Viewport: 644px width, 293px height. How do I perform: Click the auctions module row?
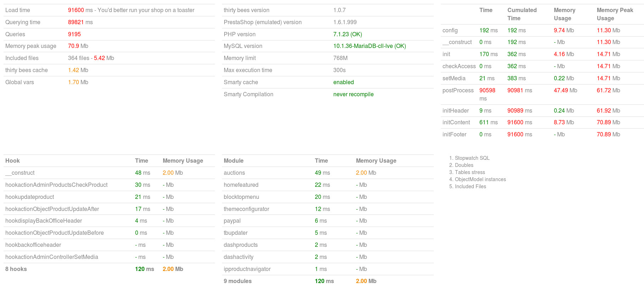coord(234,173)
